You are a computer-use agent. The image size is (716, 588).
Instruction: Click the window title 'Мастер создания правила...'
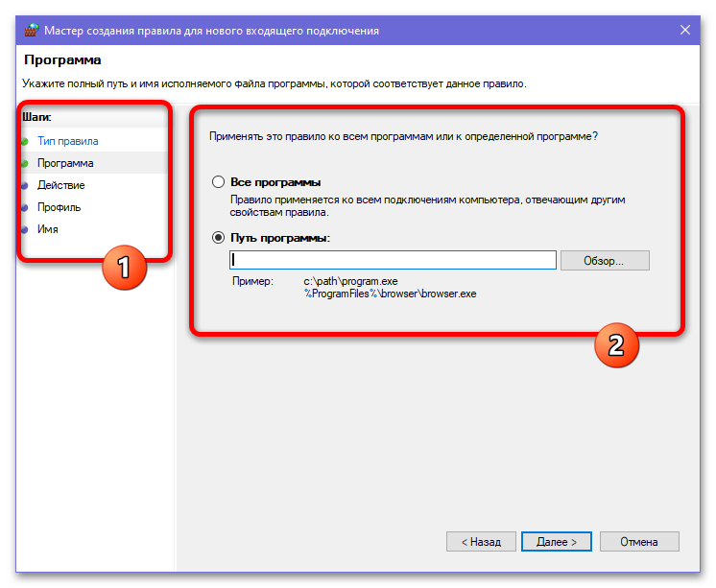(211, 31)
